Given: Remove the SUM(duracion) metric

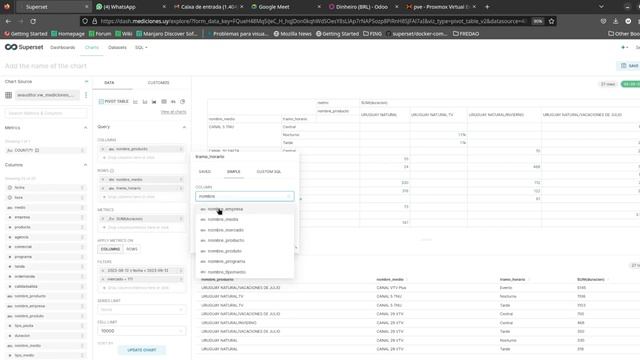Looking at the screenshot, I should click(x=103, y=219).
